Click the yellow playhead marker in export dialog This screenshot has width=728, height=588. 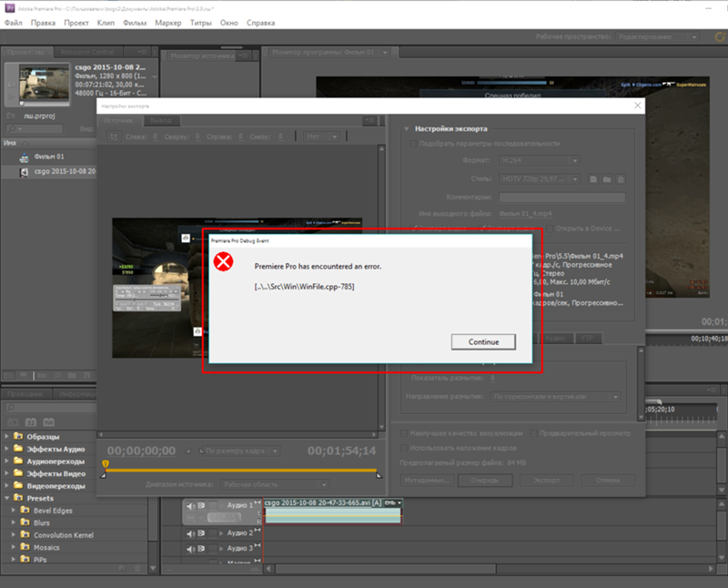pos(106,463)
